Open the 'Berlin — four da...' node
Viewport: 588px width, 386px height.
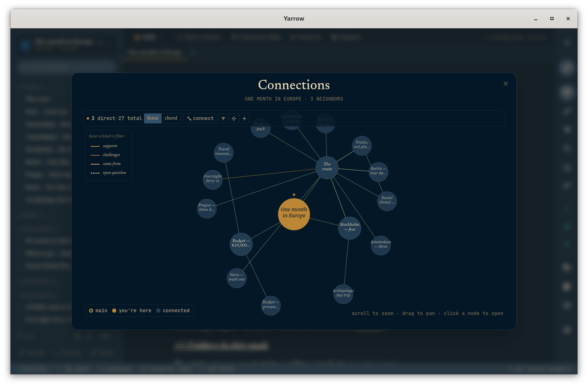point(379,172)
